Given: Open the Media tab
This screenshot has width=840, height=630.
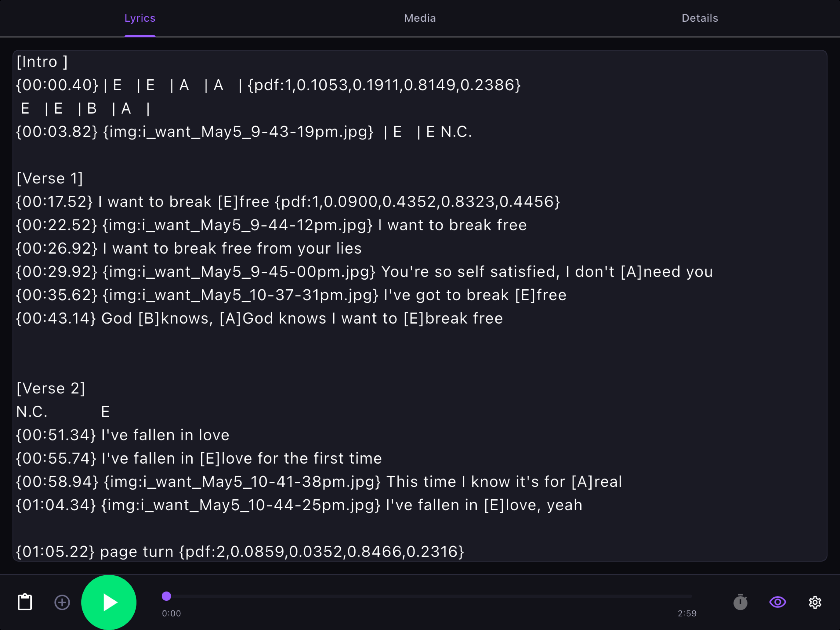Looking at the screenshot, I should point(420,18).
